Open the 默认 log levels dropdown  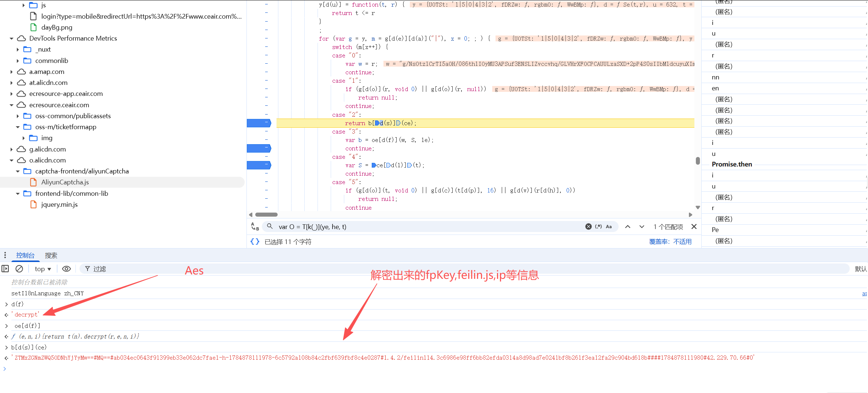coord(861,269)
